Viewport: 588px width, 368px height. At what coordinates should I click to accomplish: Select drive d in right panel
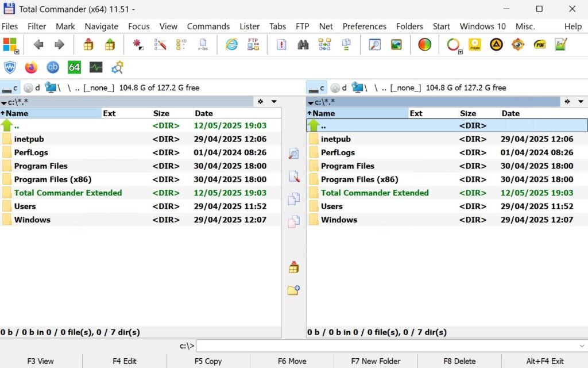point(339,88)
